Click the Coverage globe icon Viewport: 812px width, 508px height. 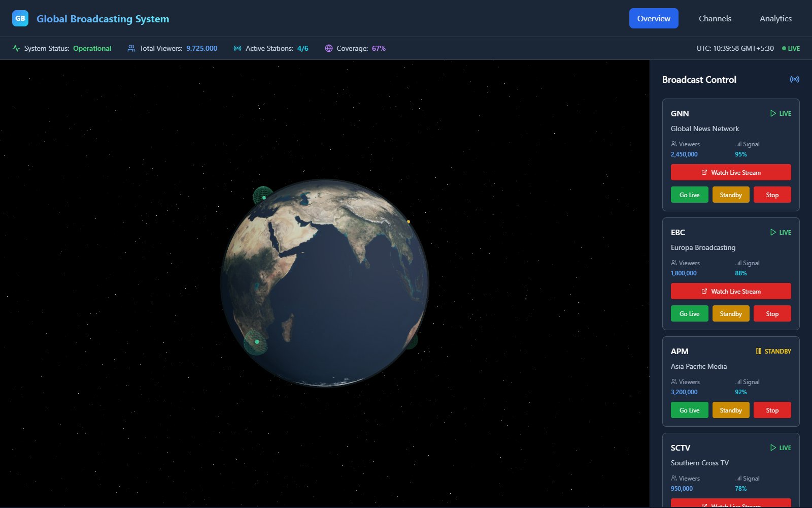pos(329,48)
